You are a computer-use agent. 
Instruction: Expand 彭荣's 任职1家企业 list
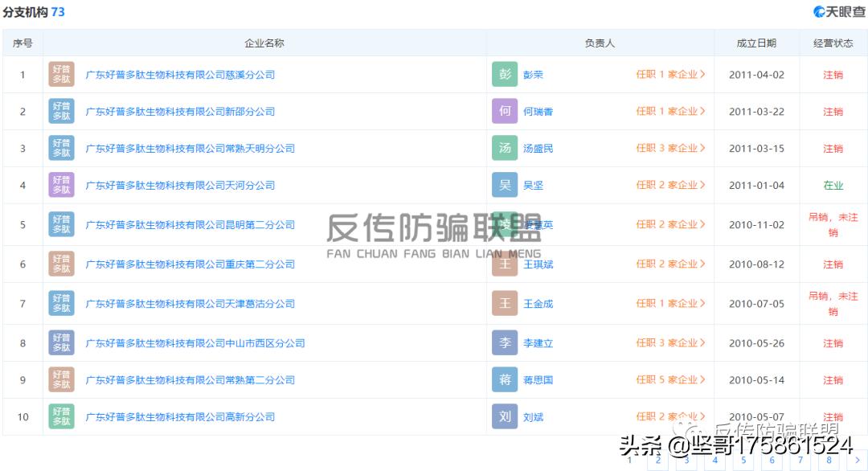pos(672,74)
